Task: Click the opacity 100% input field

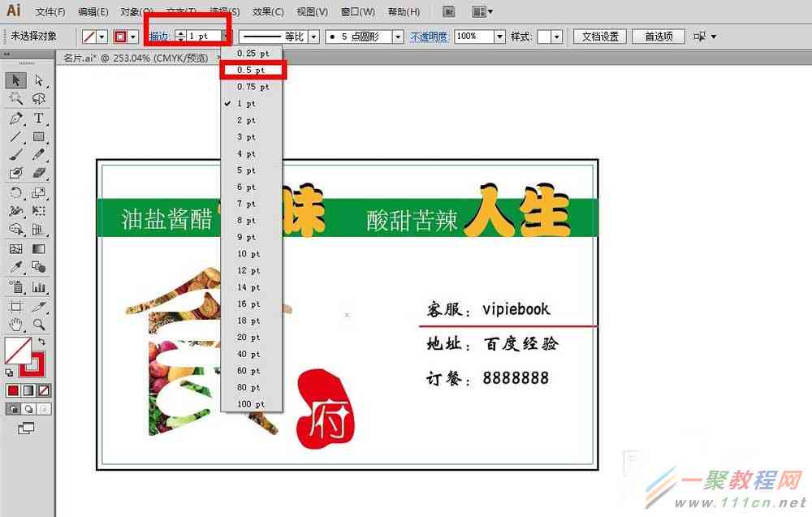Action: click(x=474, y=37)
